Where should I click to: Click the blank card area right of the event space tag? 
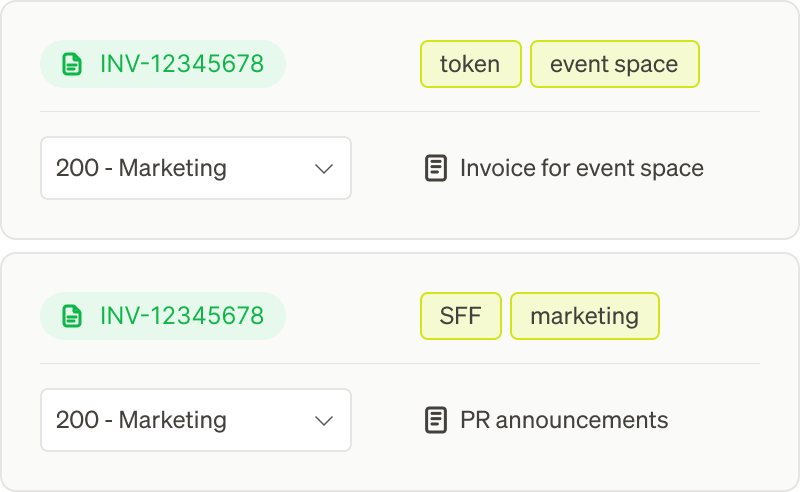click(735, 65)
